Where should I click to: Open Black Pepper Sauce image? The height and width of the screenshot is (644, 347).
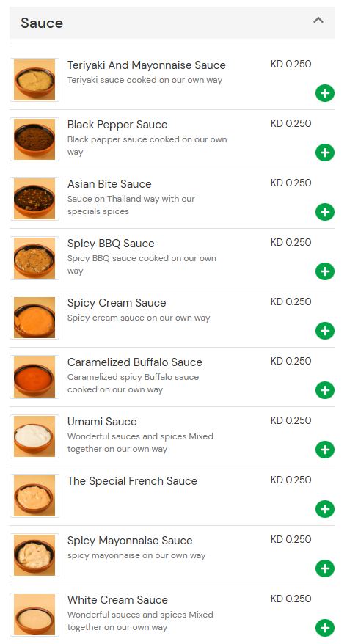tap(34, 139)
